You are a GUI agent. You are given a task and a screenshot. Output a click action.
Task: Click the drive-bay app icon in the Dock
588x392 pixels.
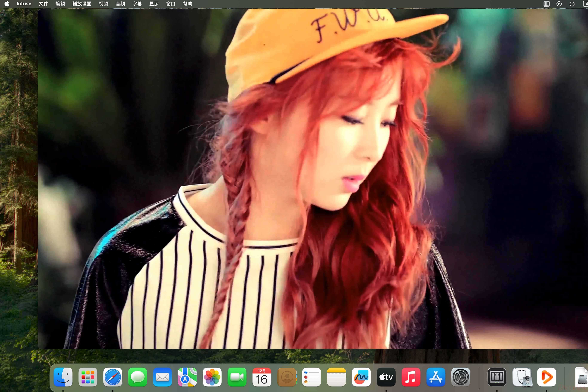tap(497, 377)
